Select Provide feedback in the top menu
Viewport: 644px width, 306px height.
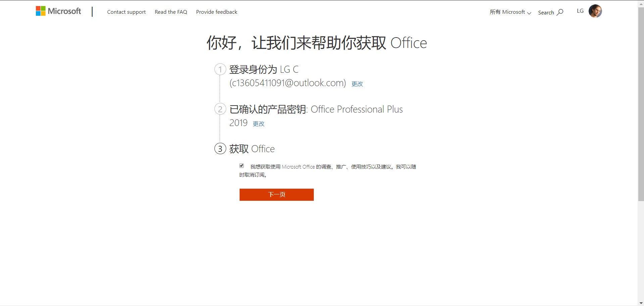coord(216,12)
